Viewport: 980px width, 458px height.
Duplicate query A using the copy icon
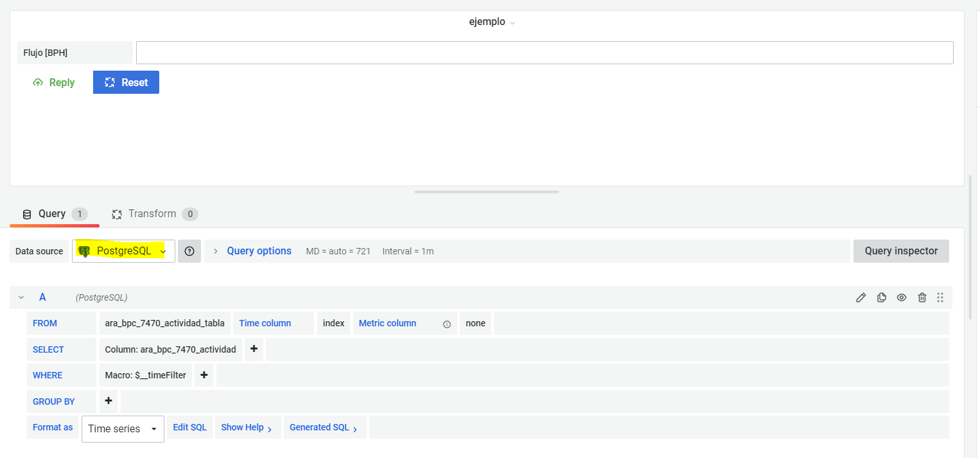pyautogui.click(x=881, y=297)
